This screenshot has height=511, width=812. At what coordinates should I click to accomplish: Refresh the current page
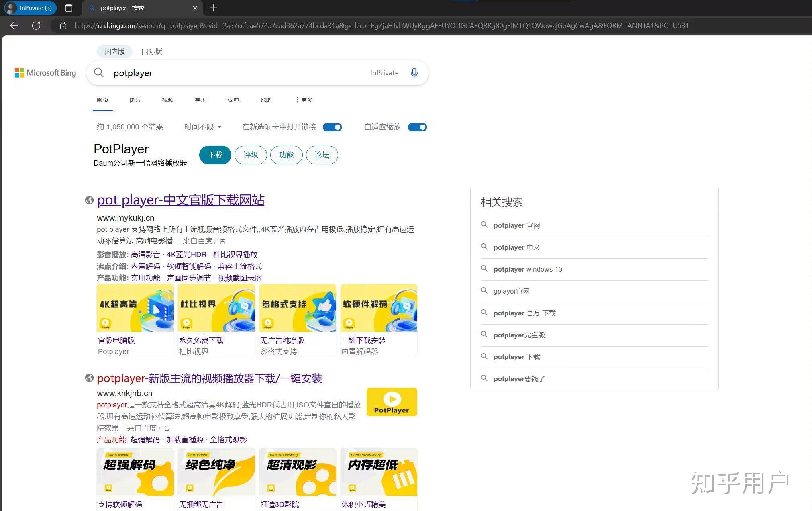(x=36, y=26)
